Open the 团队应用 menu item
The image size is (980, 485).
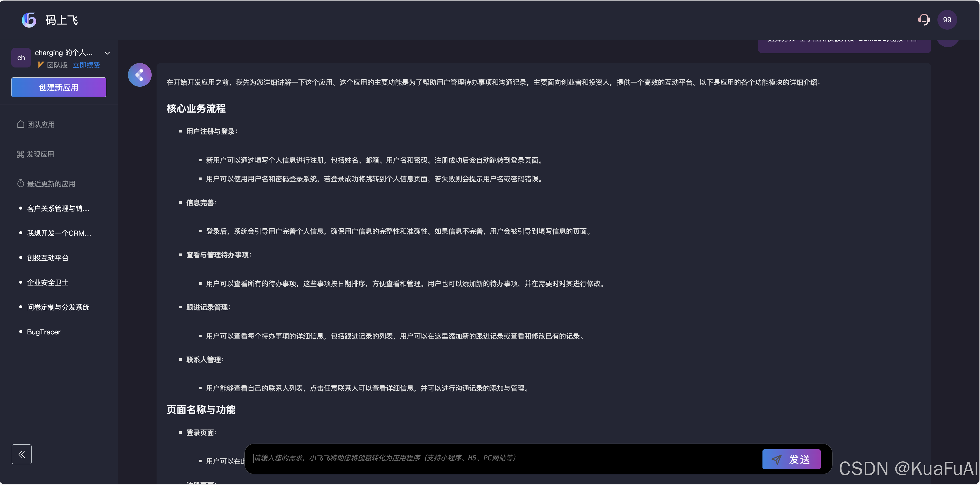41,125
